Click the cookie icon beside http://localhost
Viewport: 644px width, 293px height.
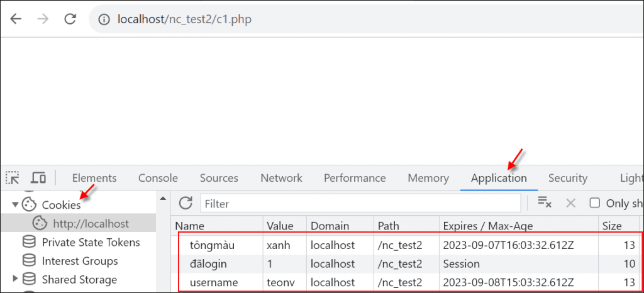click(40, 223)
